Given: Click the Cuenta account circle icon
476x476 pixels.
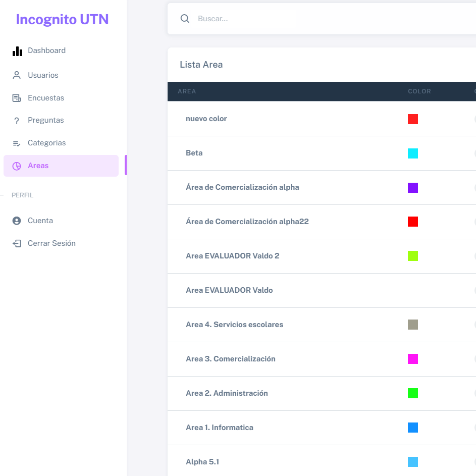Looking at the screenshot, I should 17,221.
